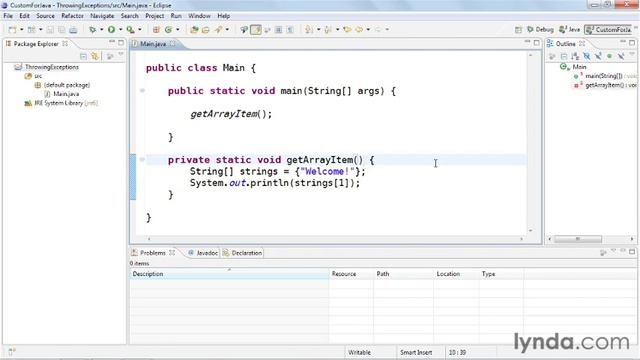Open the External Tools dropdown arrow

pos(140,30)
